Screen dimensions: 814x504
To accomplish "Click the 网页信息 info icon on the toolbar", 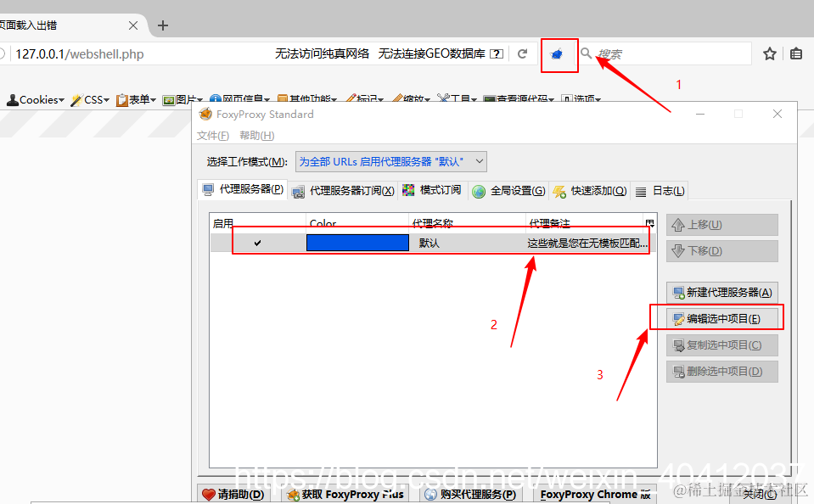I will 216,98.
